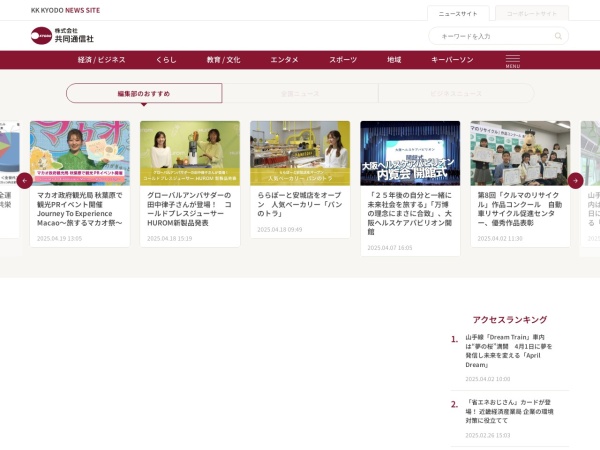This screenshot has width=600, height=450.
Task: Open the マカオ event thumbnail image
Action: (80, 153)
